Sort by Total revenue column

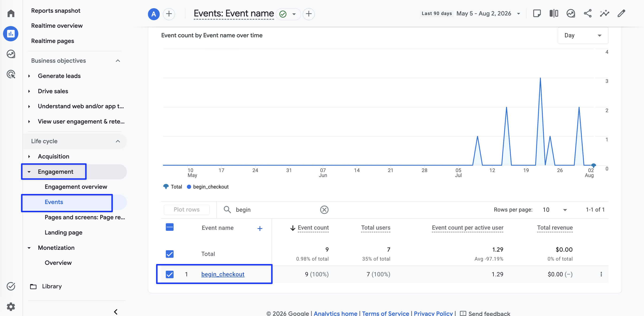[x=555, y=228]
